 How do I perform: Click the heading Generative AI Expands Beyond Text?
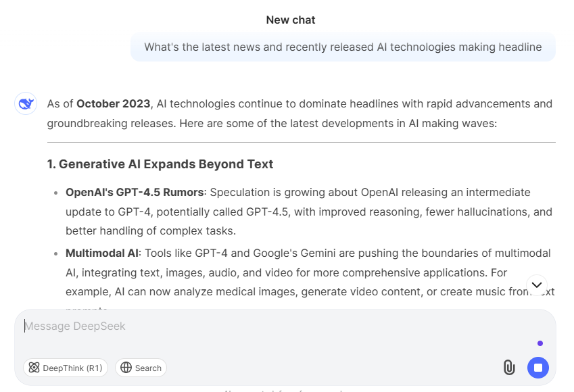[160, 164]
